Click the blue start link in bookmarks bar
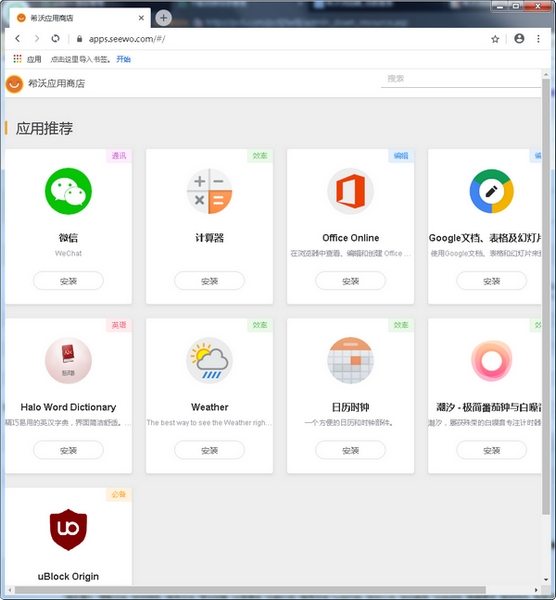 coord(124,59)
